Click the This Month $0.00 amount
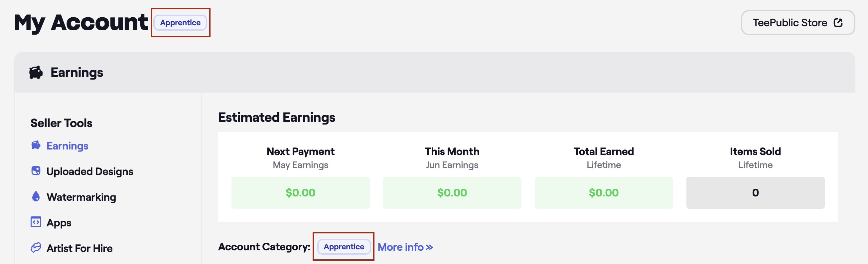The height and width of the screenshot is (264, 868). (x=452, y=192)
